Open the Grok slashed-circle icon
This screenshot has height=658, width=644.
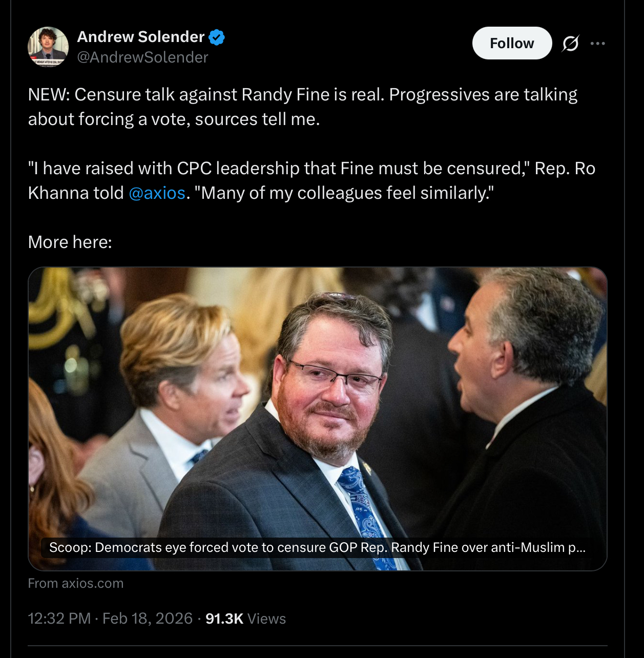pyautogui.click(x=570, y=44)
